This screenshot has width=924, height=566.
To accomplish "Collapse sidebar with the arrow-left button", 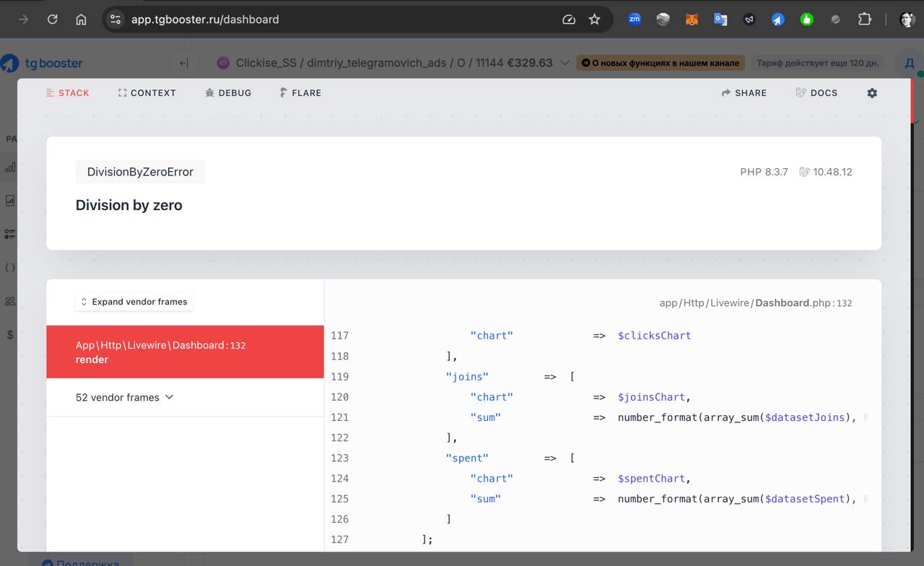I will (184, 63).
